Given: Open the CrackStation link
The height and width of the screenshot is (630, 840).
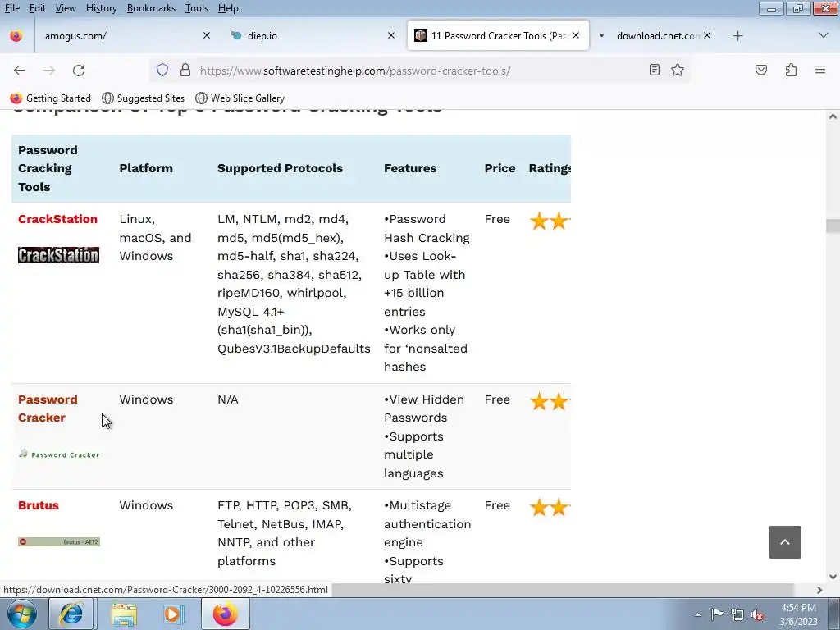Looking at the screenshot, I should [x=58, y=219].
